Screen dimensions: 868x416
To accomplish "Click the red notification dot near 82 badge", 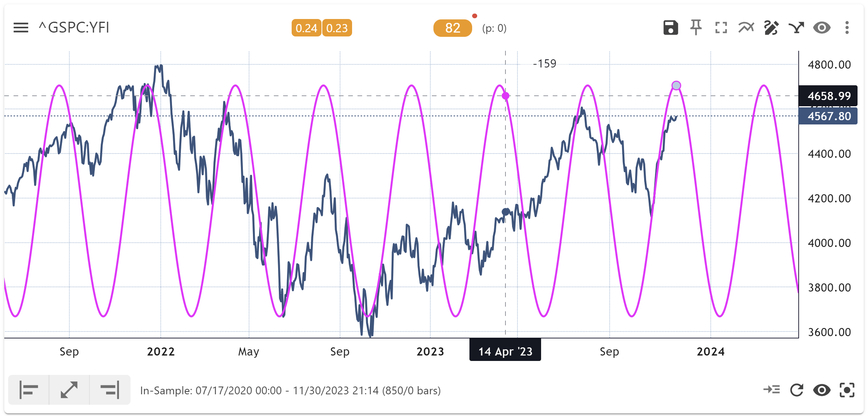I will click(474, 16).
